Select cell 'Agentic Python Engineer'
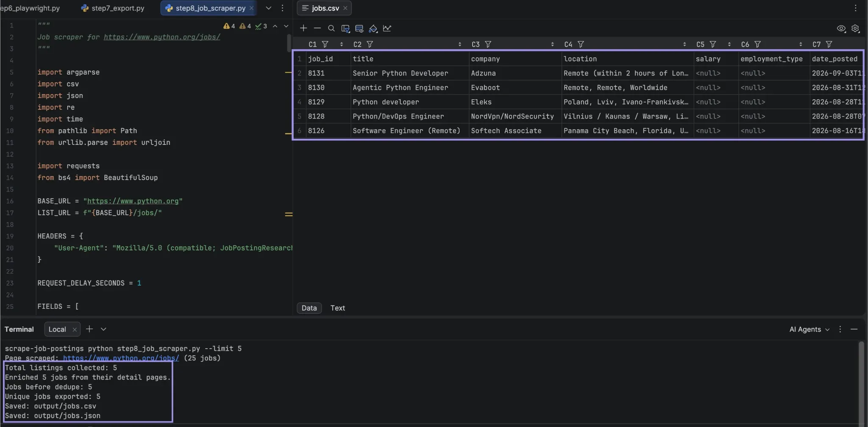The image size is (868, 427). pyautogui.click(x=410, y=88)
